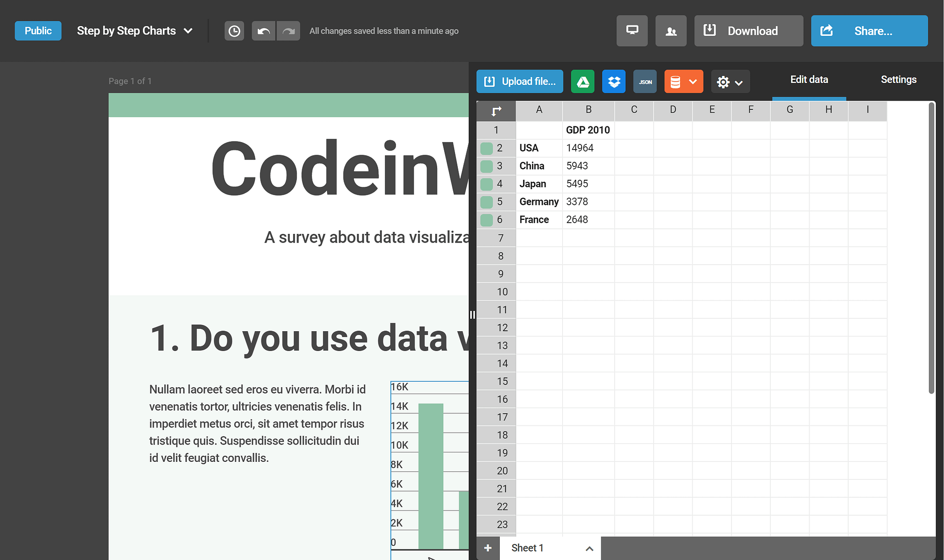Open collaborators people icon
The image size is (944, 560).
671,31
